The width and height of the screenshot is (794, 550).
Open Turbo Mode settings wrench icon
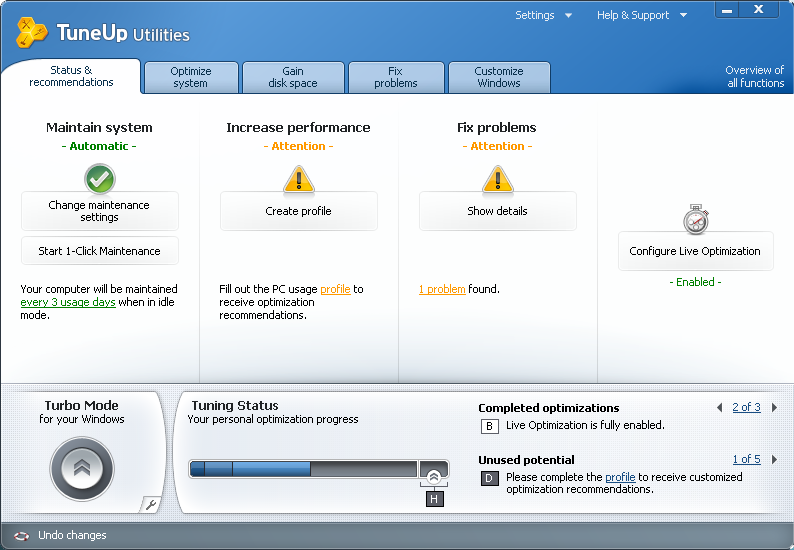[x=150, y=504]
